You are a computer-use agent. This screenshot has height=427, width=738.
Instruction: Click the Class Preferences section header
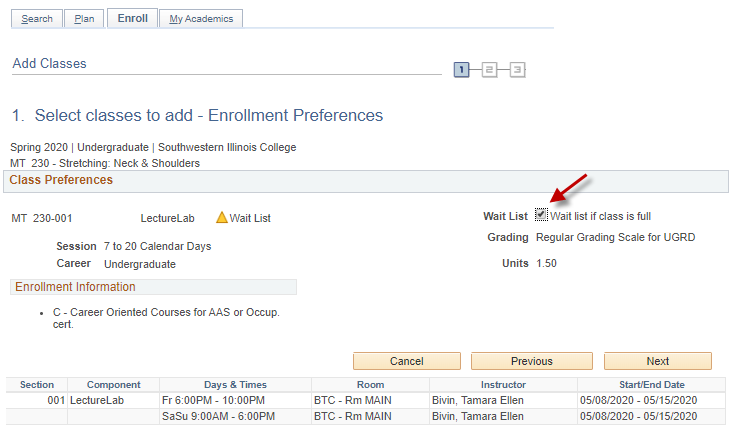pyautogui.click(x=61, y=181)
